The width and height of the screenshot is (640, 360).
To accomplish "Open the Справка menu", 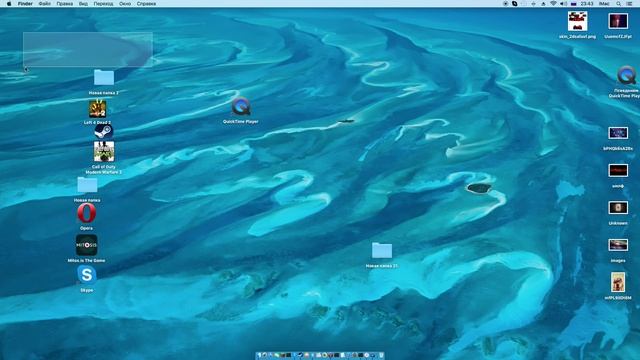I will tap(146, 4).
